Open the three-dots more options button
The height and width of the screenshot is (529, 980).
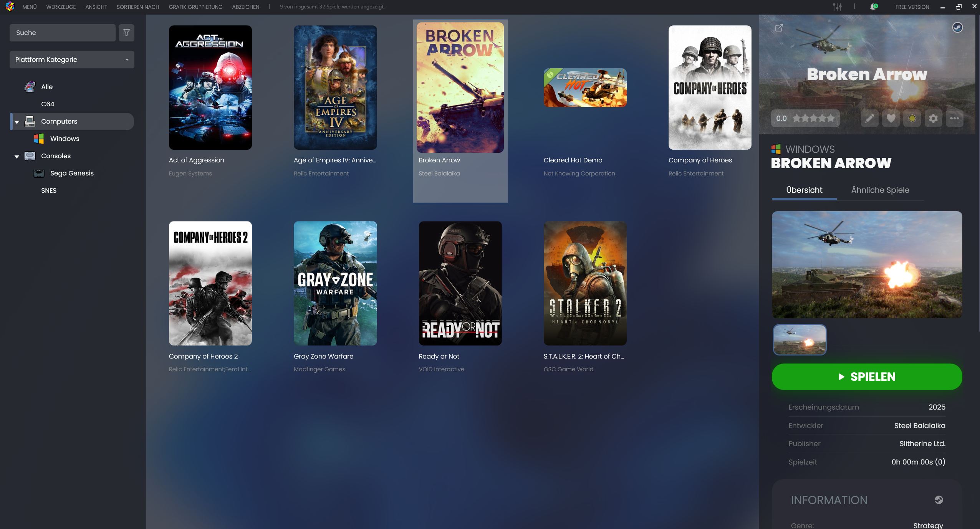tap(954, 118)
